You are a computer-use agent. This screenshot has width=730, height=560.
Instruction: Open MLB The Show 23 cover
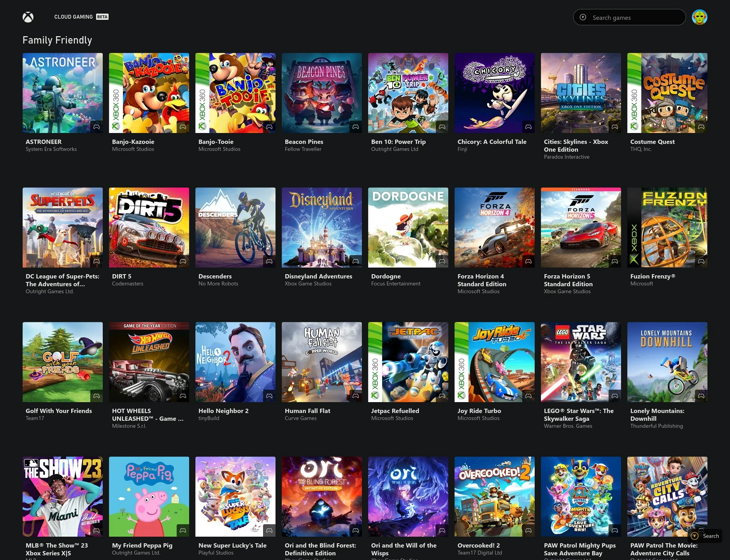63,497
